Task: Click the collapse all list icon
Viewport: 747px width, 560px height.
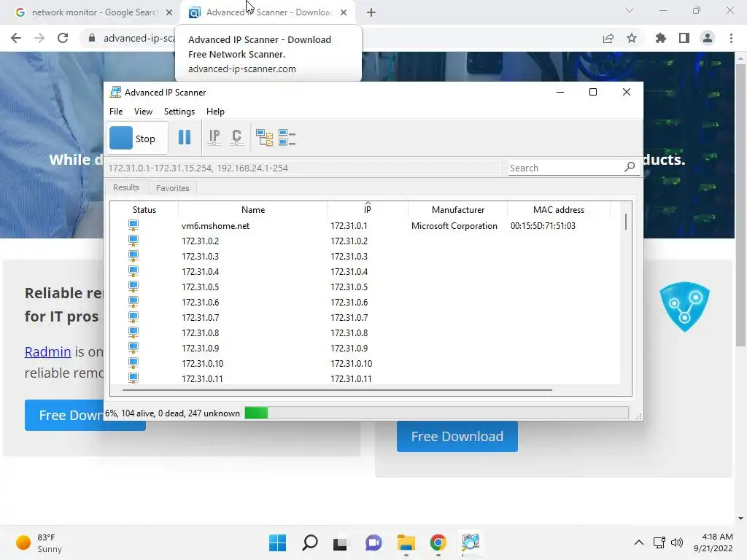Action: 287,138
